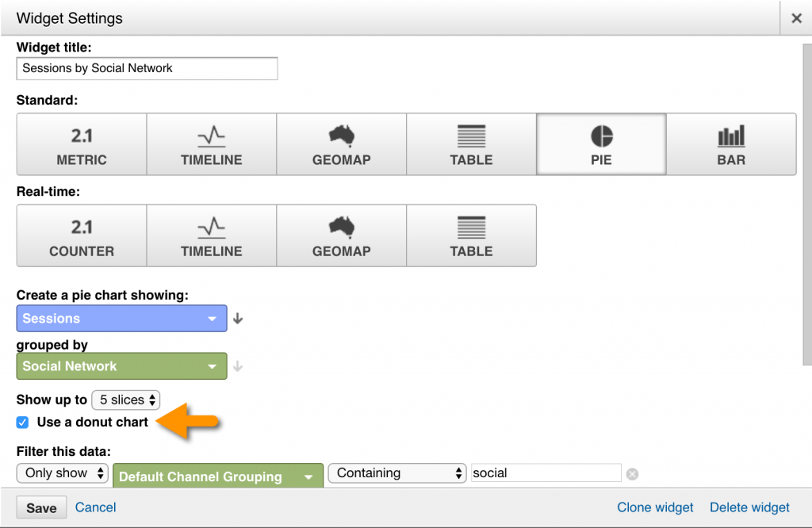812x528 pixels.
Task: Change the Social Network grouping dimension
Action: 121,366
